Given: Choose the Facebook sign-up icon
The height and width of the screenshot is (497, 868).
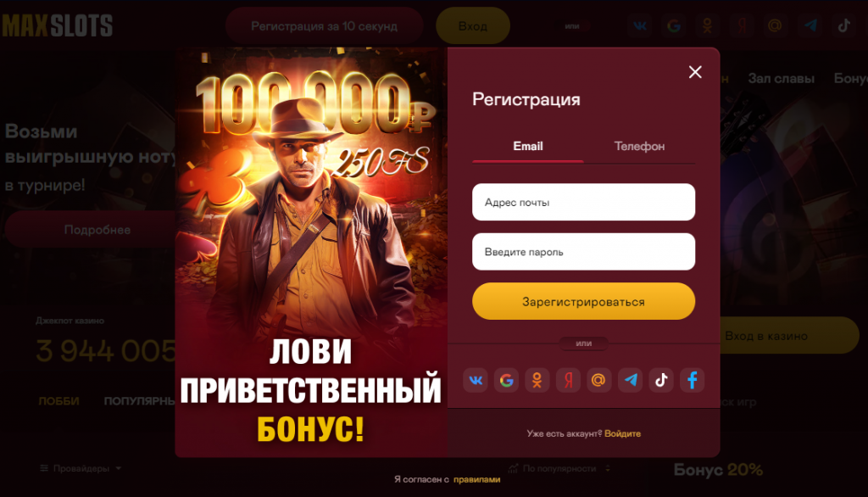Looking at the screenshot, I should [x=692, y=380].
